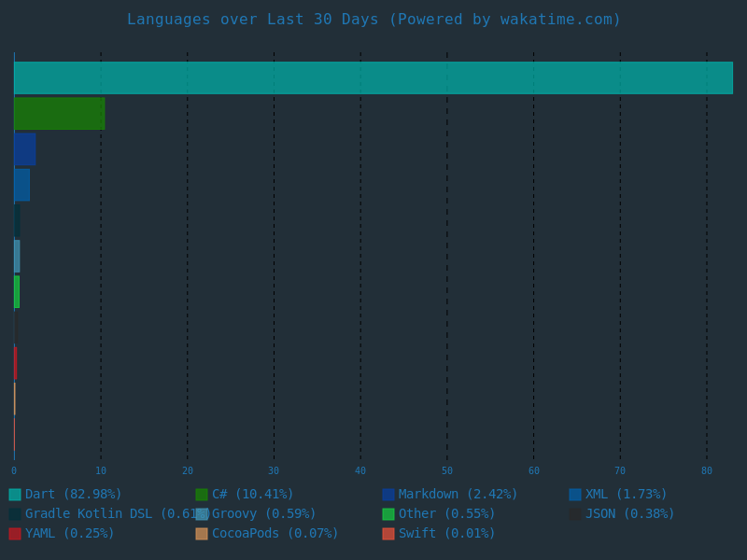Select the long teal Dart bar
Viewport: 747px width, 560px height.
[373, 78]
